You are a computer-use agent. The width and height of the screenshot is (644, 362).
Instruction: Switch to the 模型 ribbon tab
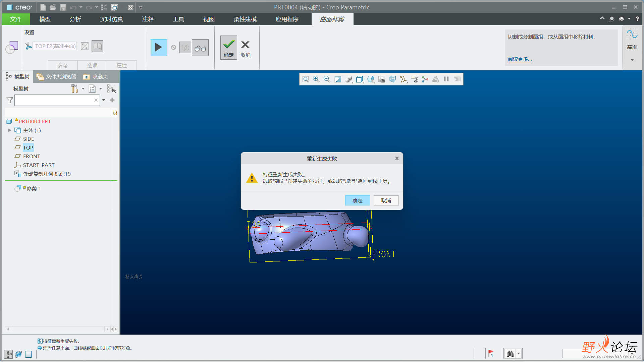(x=45, y=19)
